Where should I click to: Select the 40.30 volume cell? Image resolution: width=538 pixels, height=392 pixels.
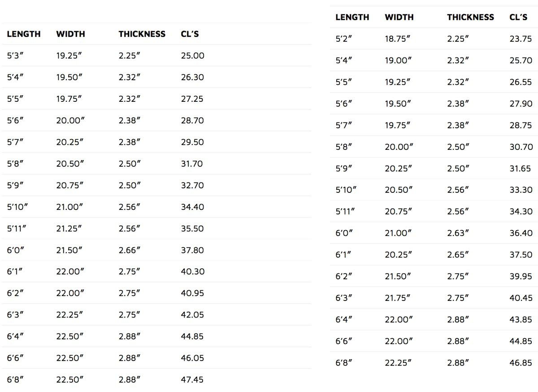[192, 271]
